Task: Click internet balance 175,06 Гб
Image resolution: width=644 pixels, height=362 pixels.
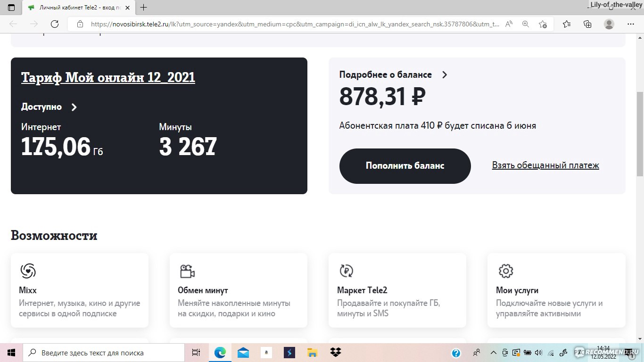Action: click(x=62, y=147)
